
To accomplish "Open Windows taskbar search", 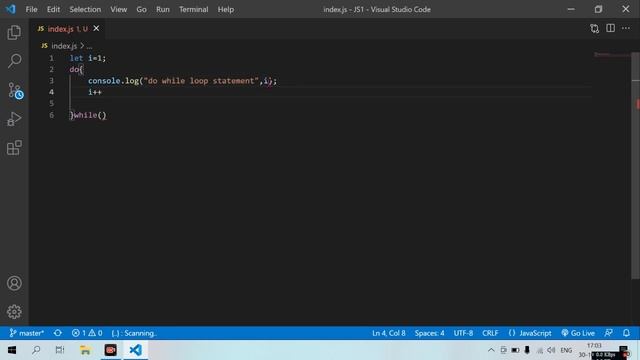I will click(36, 350).
